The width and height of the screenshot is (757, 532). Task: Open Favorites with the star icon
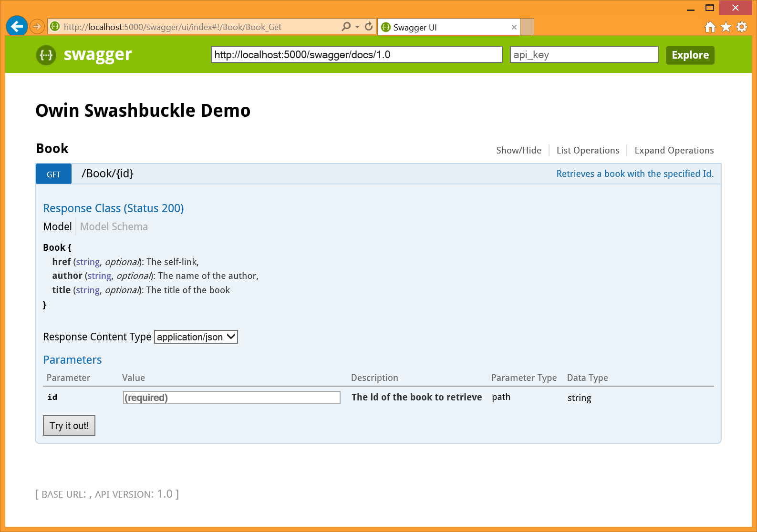pyautogui.click(x=726, y=27)
